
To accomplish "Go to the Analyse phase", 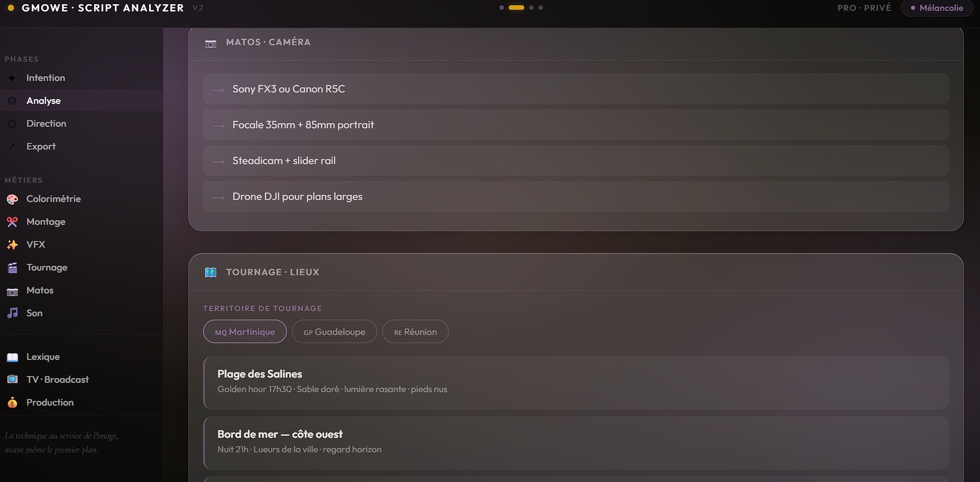I will click(x=81, y=101).
